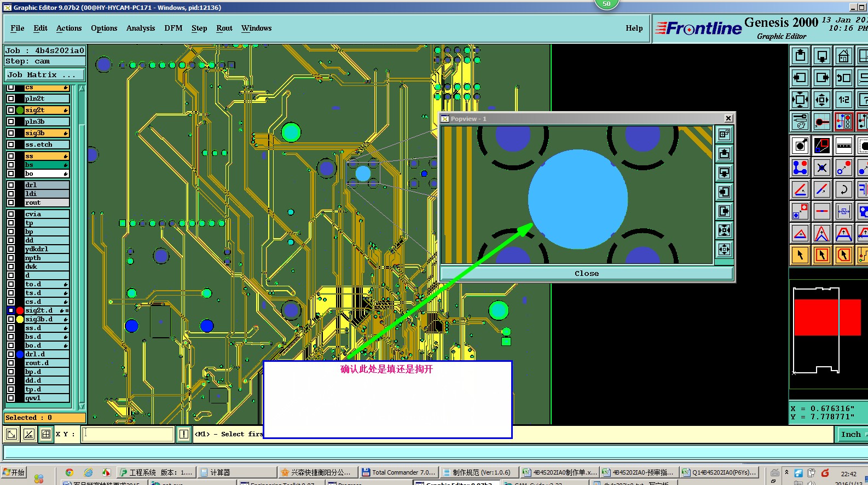The width and height of the screenshot is (868, 485).
Task: Open the tools and palette settings icon
Action: 800,122
